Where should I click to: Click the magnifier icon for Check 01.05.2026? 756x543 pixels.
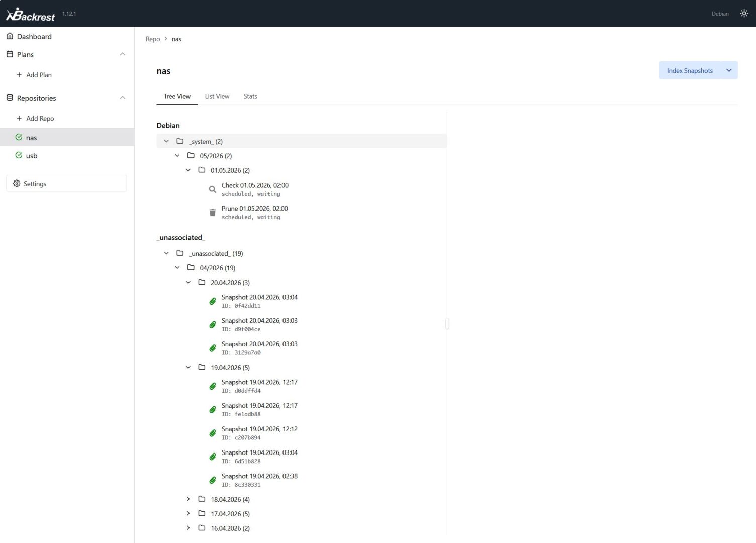click(x=213, y=189)
